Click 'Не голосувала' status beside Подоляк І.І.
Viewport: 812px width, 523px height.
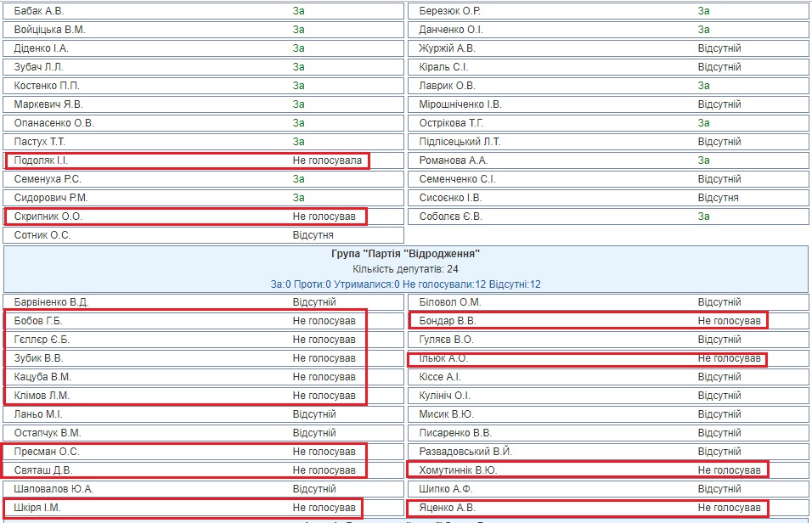pyautogui.click(x=327, y=160)
